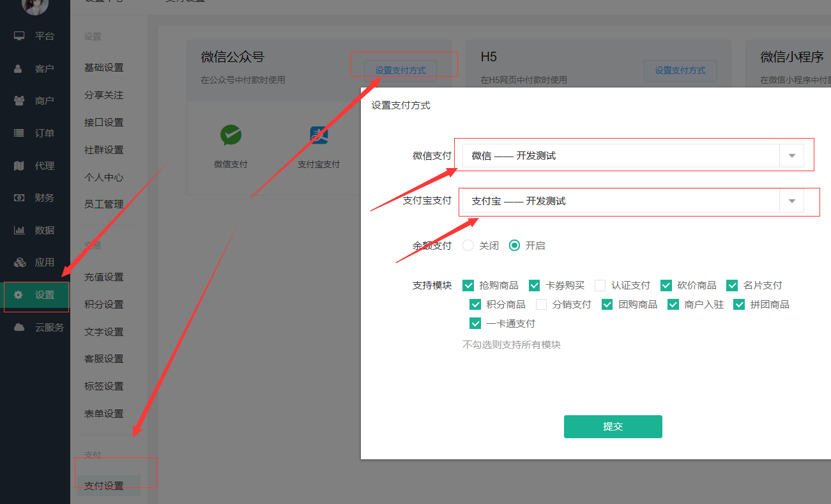831x504 pixels.
Task: Click the 设置 gear icon in sidebar
Action: (19, 294)
